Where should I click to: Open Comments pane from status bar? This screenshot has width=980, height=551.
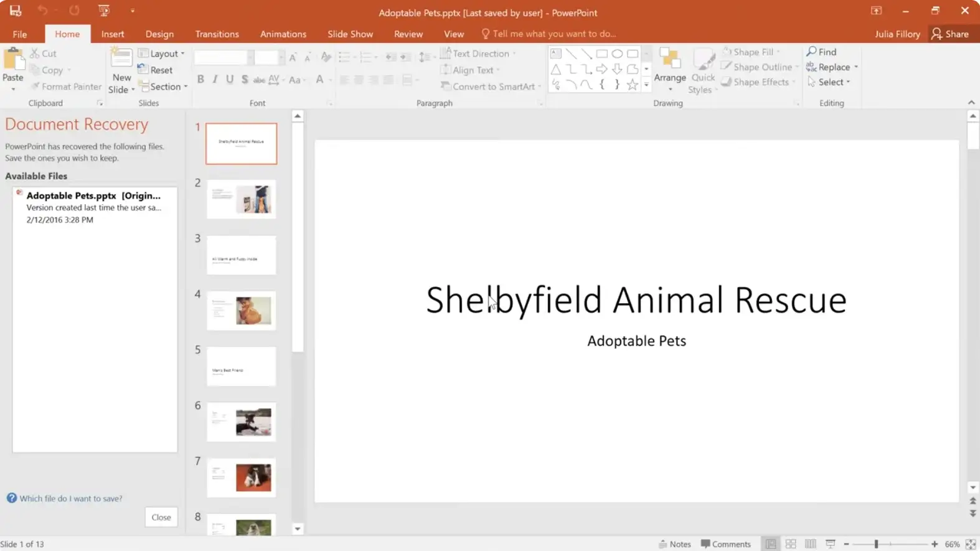point(726,544)
